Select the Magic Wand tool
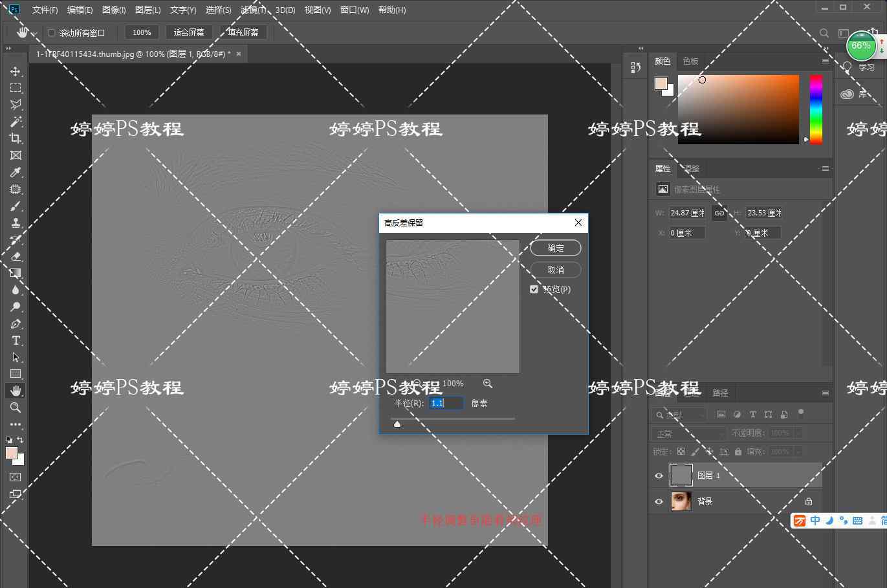The image size is (887, 588). click(16, 122)
